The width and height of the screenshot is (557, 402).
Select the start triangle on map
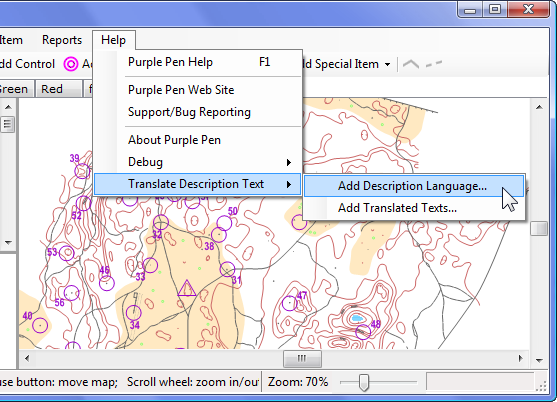pos(186,289)
